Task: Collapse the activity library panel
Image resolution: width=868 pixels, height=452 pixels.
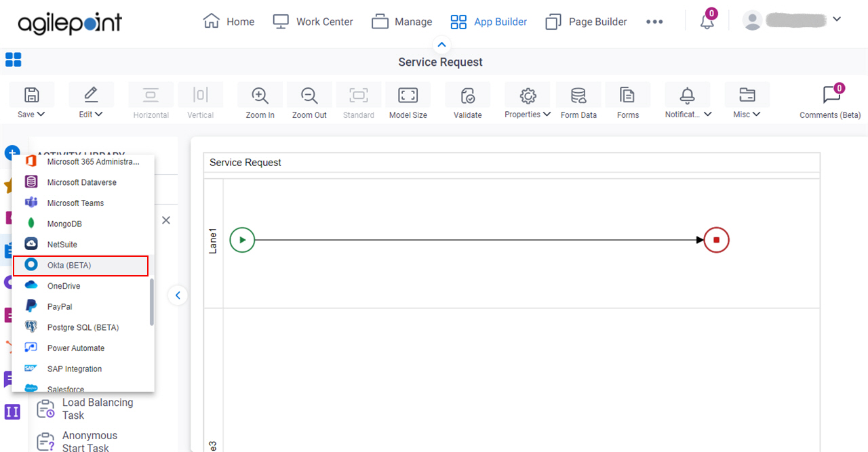Action: tap(178, 295)
